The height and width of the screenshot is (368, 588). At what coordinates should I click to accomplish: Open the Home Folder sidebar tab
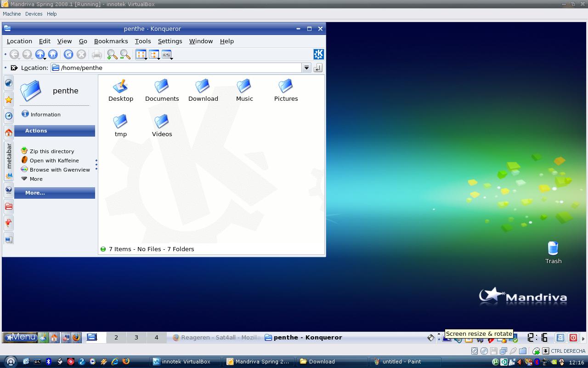[x=9, y=132]
